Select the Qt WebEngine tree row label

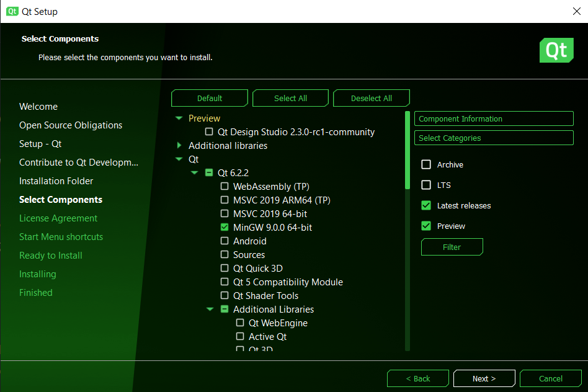[278, 323]
